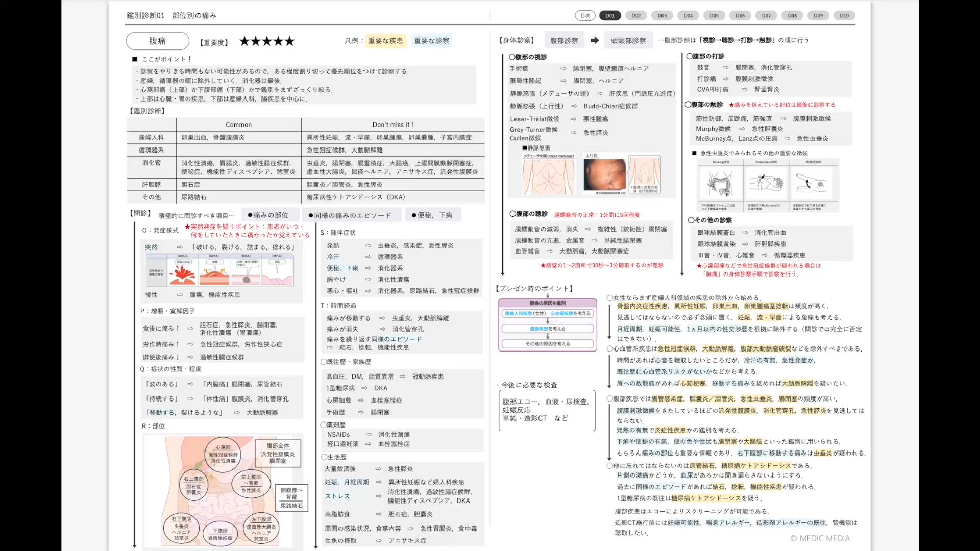Click the Rovsing sign appendicitis diagram
This screenshot has width=980, height=551.
tap(720, 184)
